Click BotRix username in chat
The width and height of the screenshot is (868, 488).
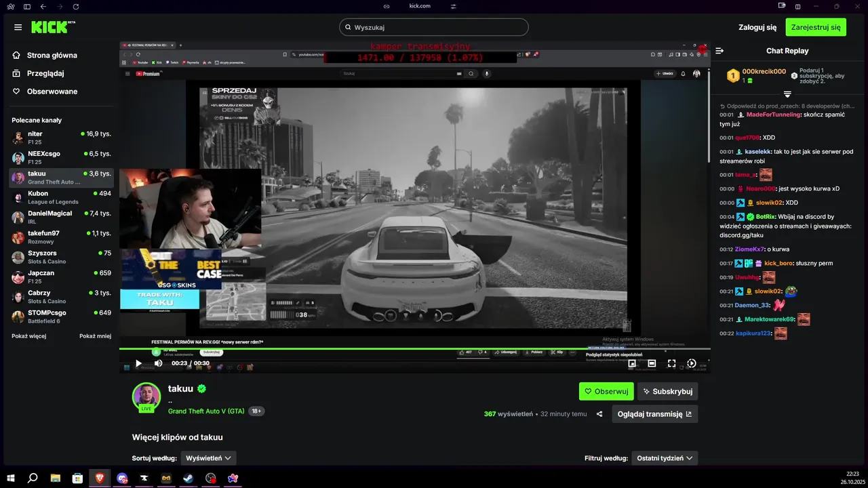(x=766, y=217)
